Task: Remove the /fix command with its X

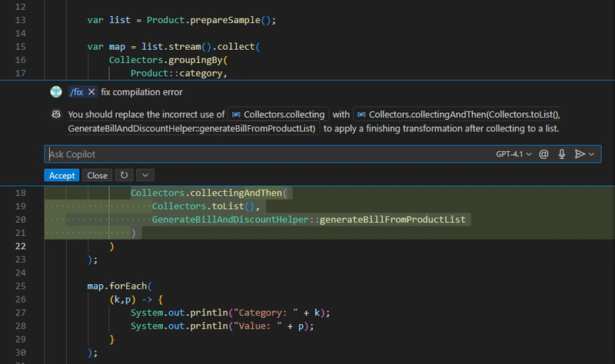Action: coord(91,92)
